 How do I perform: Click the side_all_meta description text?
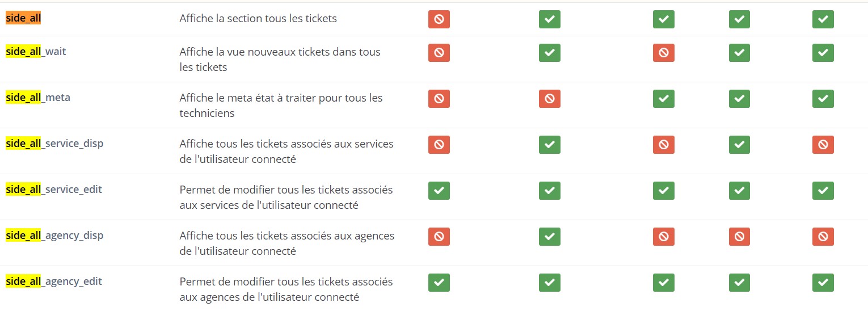281,106
